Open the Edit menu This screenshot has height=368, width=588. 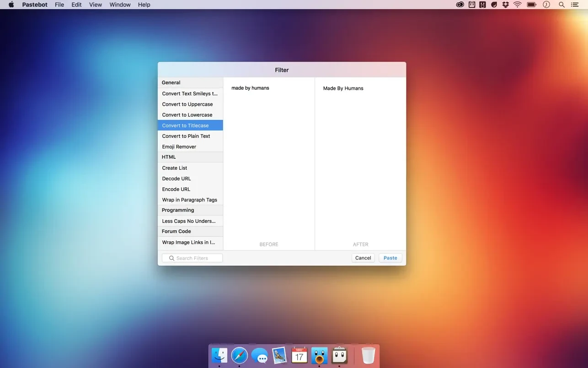76,5
